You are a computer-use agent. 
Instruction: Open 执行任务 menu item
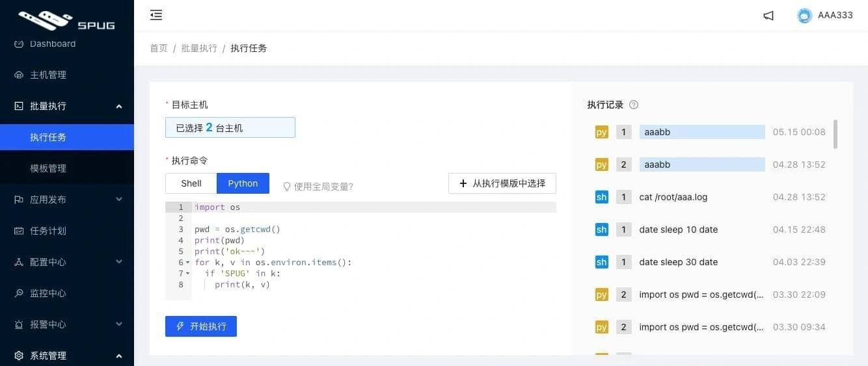67,137
